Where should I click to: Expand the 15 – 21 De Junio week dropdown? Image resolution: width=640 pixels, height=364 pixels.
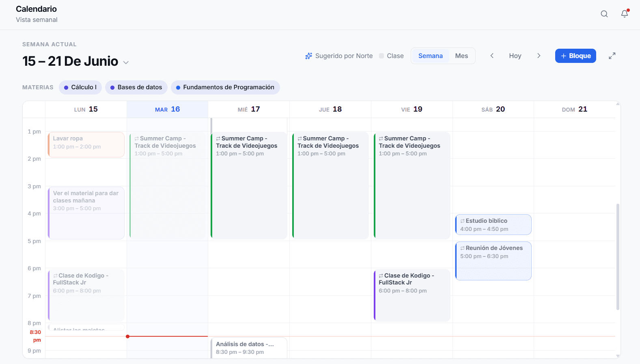[126, 62]
